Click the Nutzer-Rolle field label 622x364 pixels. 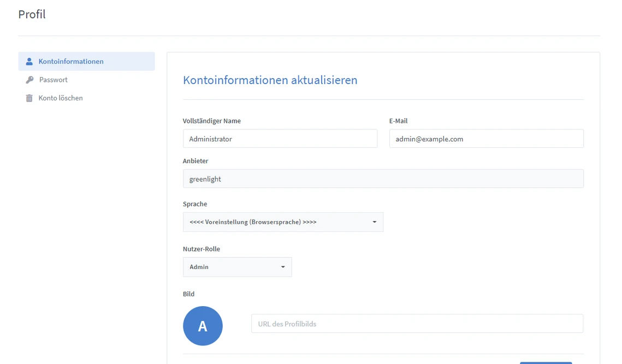click(x=201, y=249)
